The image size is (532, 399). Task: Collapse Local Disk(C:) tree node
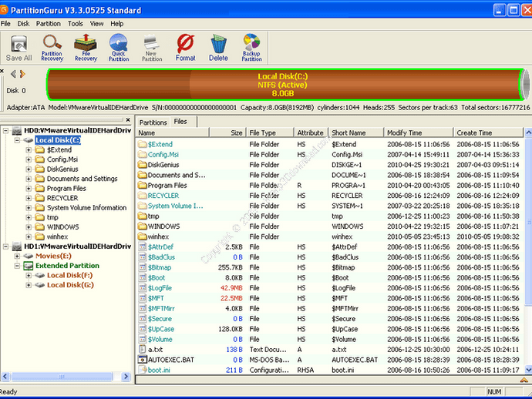[17, 140]
